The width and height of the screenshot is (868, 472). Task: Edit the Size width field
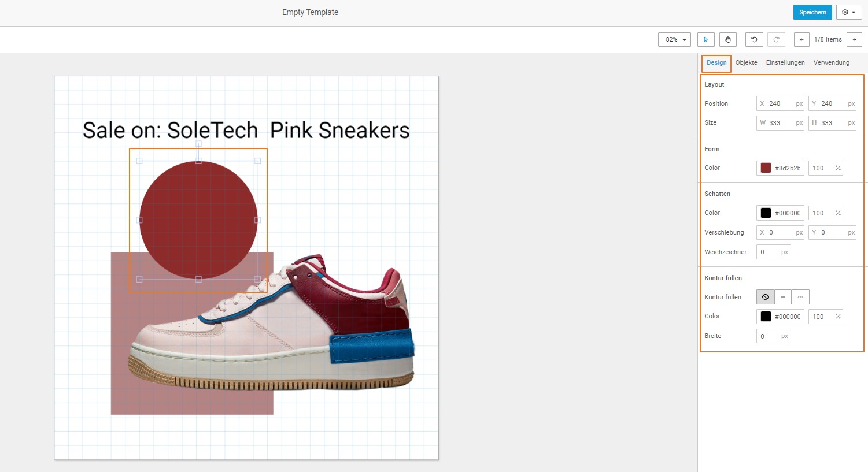[780, 122]
